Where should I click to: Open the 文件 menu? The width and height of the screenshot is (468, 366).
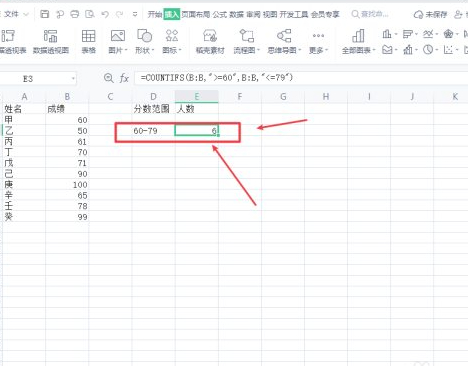[12, 14]
